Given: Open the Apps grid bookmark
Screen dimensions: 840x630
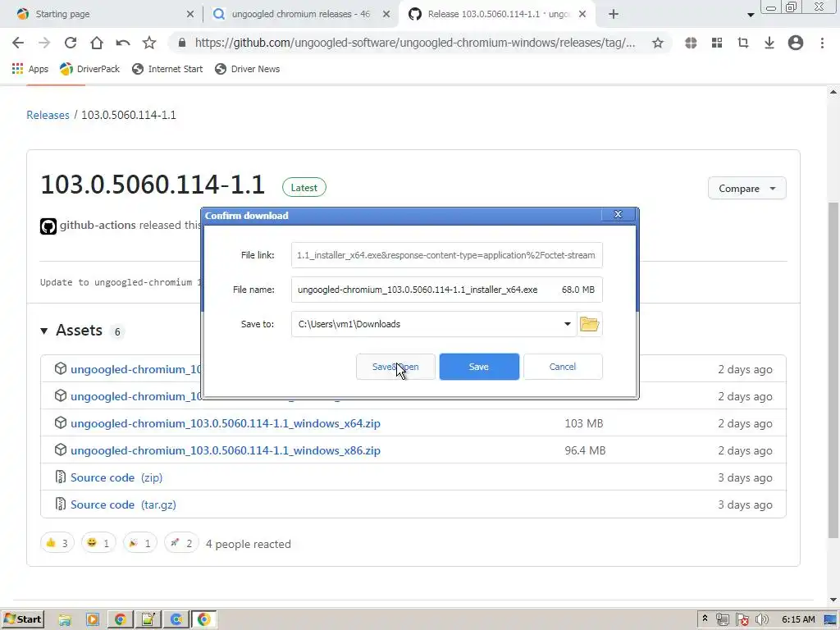Looking at the screenshot, I should pos(30,69).
